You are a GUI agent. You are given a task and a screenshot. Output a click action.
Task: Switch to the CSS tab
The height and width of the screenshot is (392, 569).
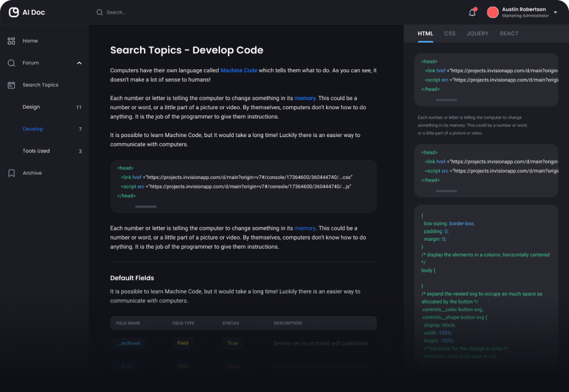pos(450,34)
